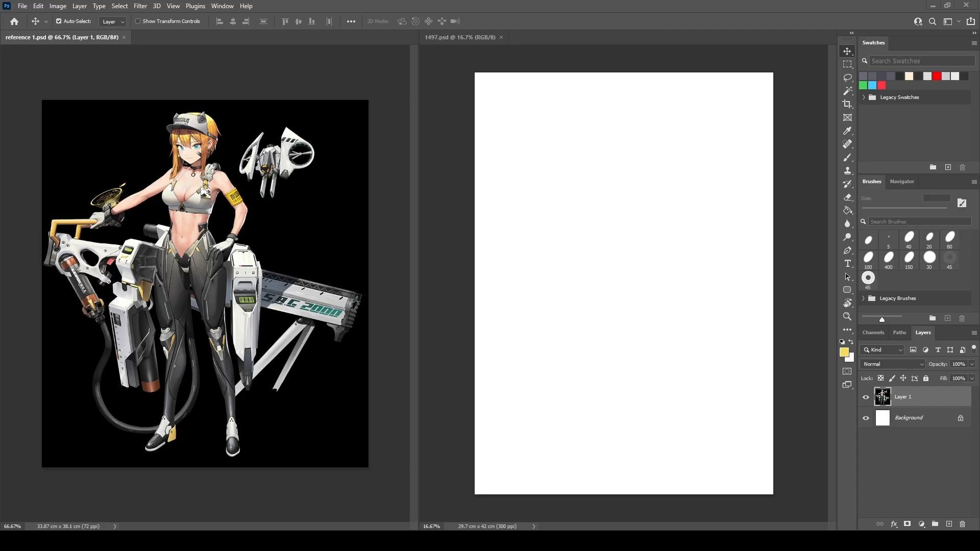The height and width of the screenshot is (551, 980).
Task: Select the Crop tool
Action: click(847, 104)
